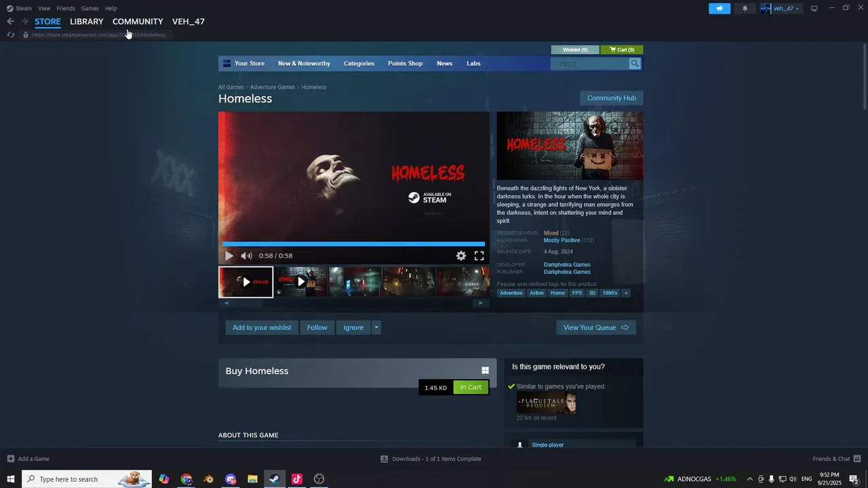This screenshot has width=868, height=488.
Task: Expand more tags with the plus button
Action: [x=626, y=293]
